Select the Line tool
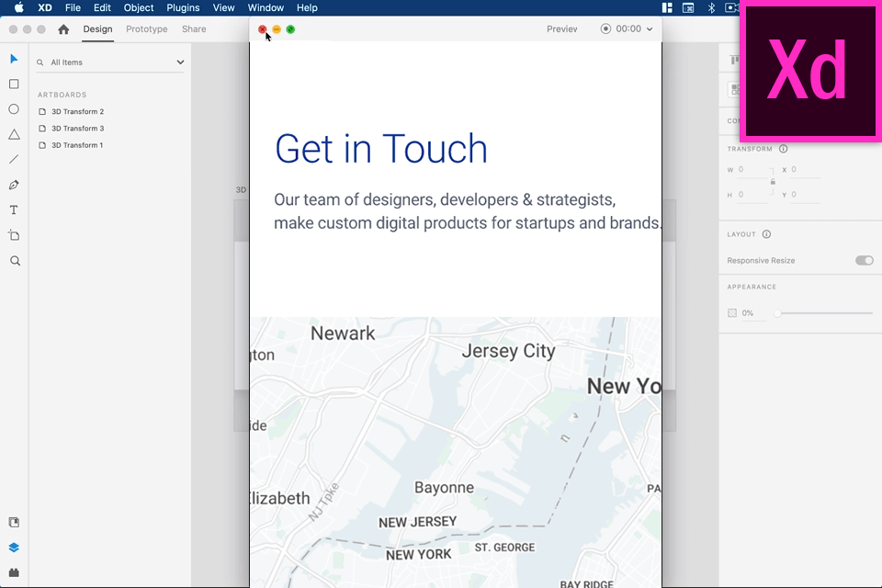The image size is (882, 588). coord(13,159)
